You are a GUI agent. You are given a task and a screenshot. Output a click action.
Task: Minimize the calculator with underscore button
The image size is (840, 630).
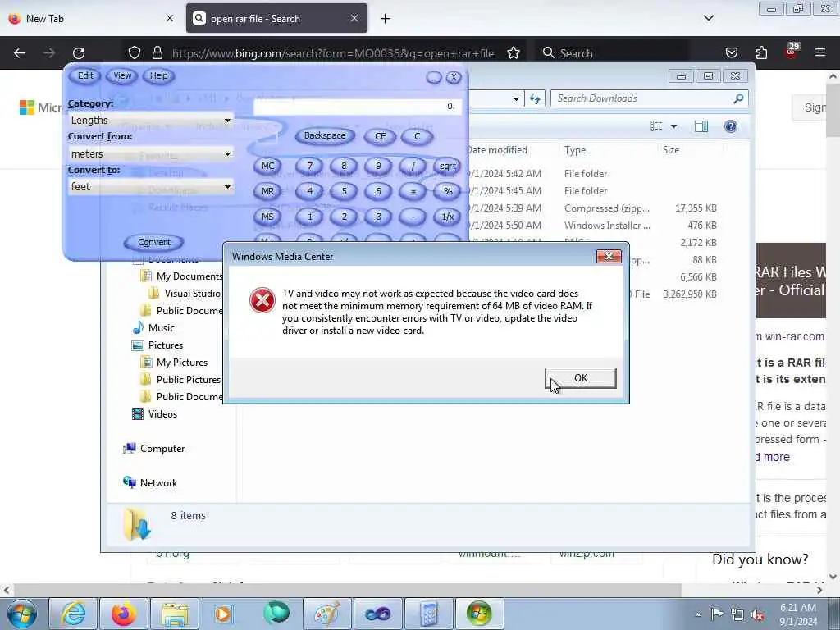[434, 78]
